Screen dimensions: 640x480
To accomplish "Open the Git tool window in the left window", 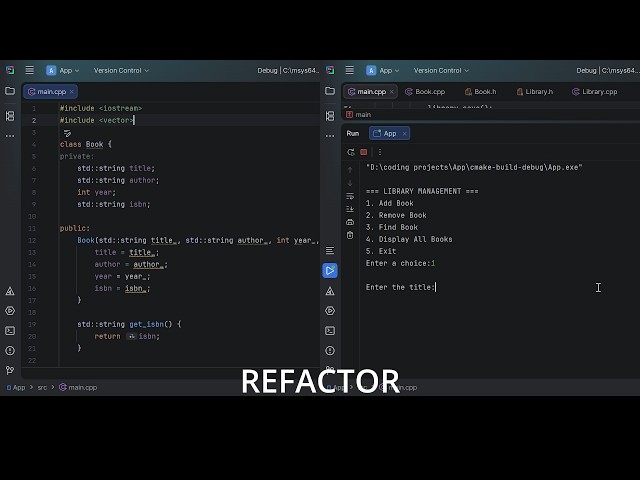I will tap(10, 370).
